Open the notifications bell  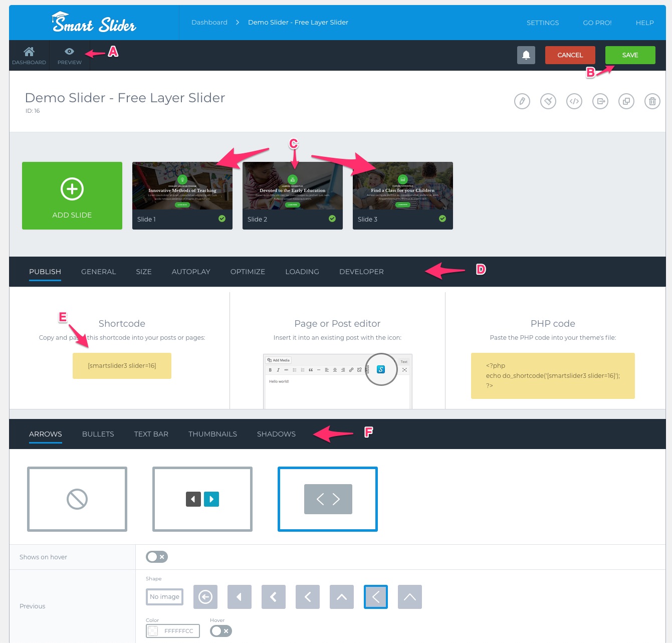[x=526, y=55]
